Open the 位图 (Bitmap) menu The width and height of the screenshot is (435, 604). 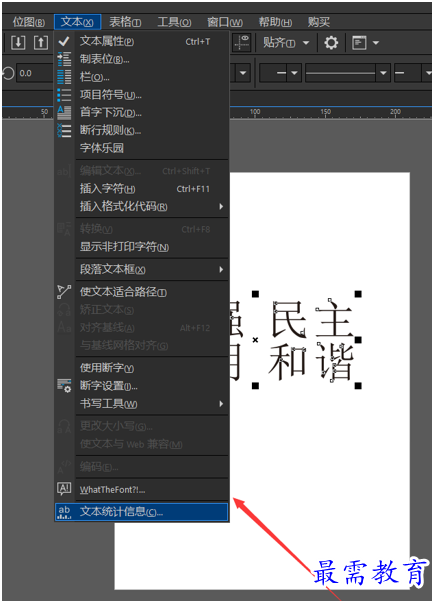tap(29, 22)
